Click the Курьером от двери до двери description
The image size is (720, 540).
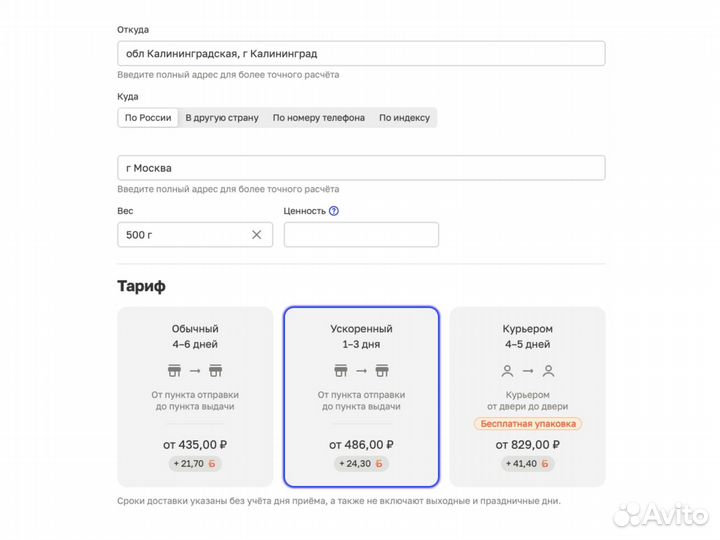point(528,400)
